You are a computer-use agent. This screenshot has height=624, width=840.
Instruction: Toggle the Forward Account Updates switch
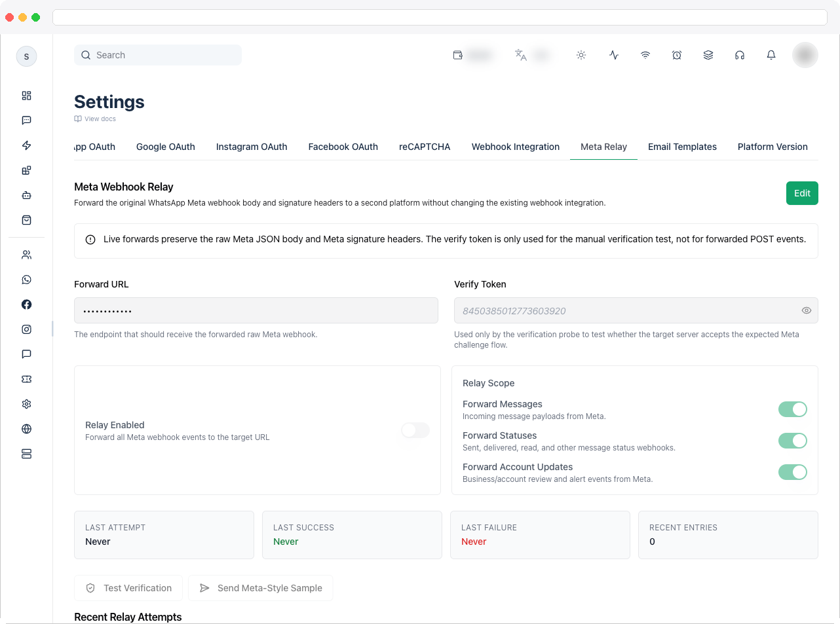pos(793,472)
